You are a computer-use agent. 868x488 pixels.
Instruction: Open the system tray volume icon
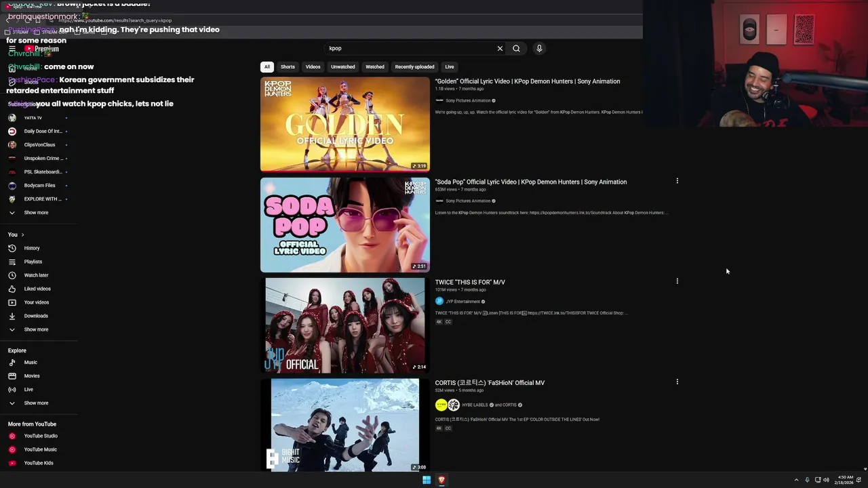tap(826, 480)
